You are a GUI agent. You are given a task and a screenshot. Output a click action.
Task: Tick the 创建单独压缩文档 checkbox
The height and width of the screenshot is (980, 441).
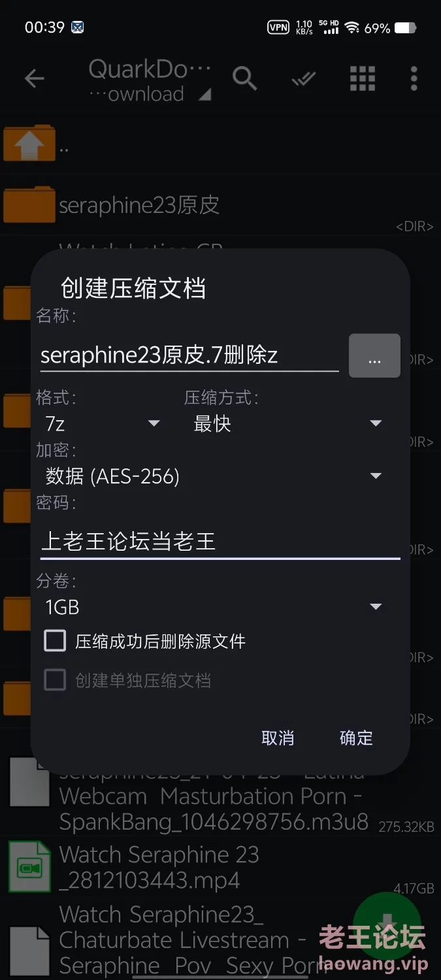point(55,680)
